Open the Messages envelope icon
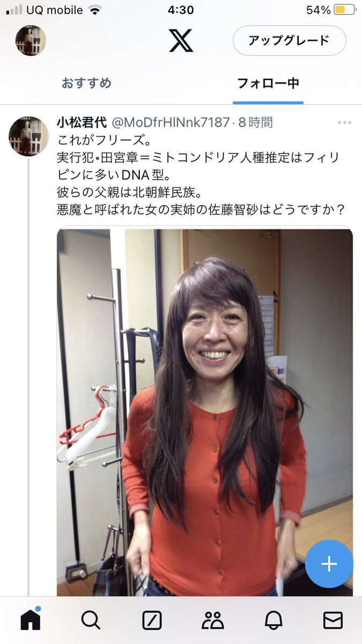 (x=333, y=620)
